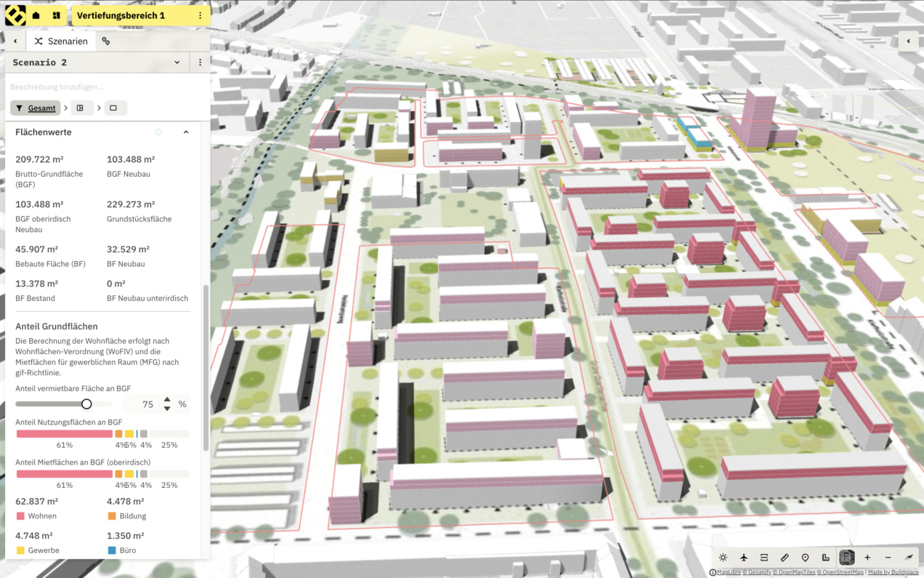Zoom in on the map
The width and height of the screenshot is (924, 578).
coord(867,558)
